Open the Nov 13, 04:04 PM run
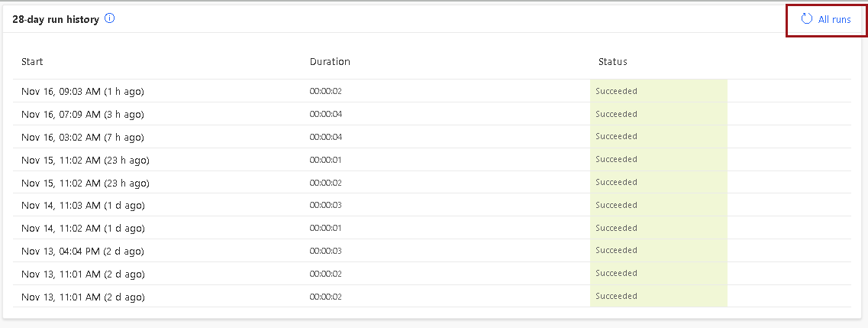Image resolution: width=868 pixels, height=328 pixels. point(82,251)
